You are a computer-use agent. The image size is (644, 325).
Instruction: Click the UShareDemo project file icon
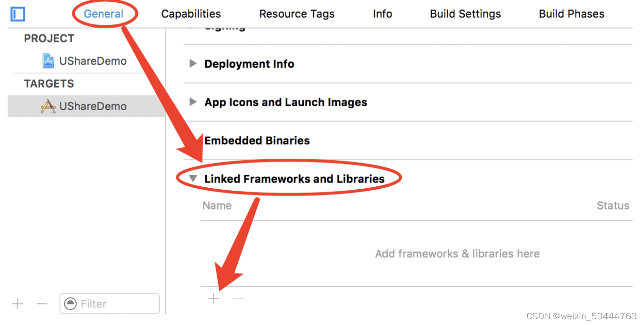coord(48,61)
